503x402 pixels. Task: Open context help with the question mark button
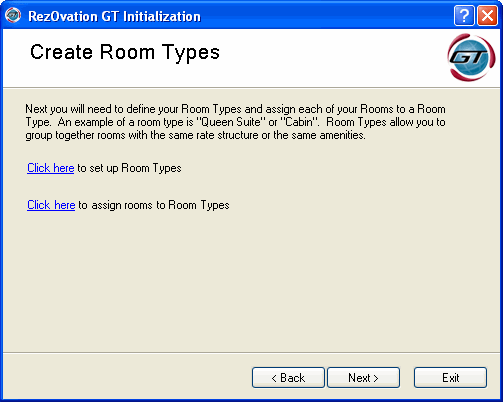464,16
